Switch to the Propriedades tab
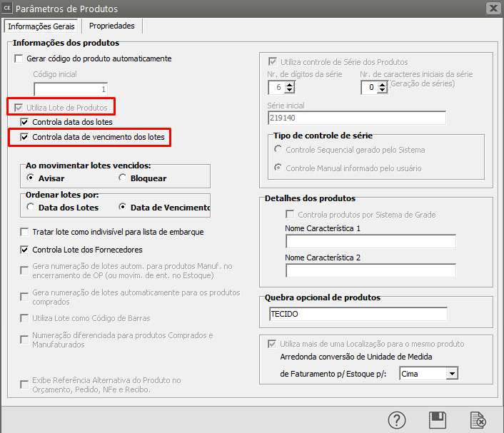This screenshot has height=433, width=504. coord(111,26)
